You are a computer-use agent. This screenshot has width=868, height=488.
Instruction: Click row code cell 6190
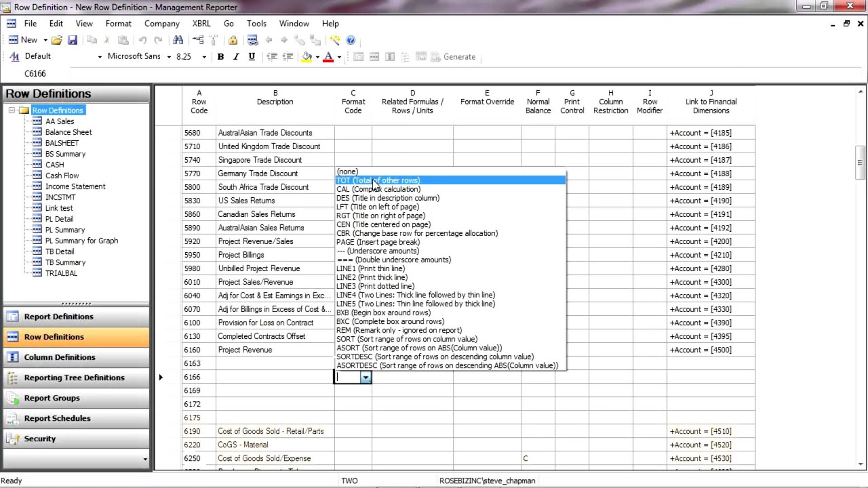click(x=199, y=431)
